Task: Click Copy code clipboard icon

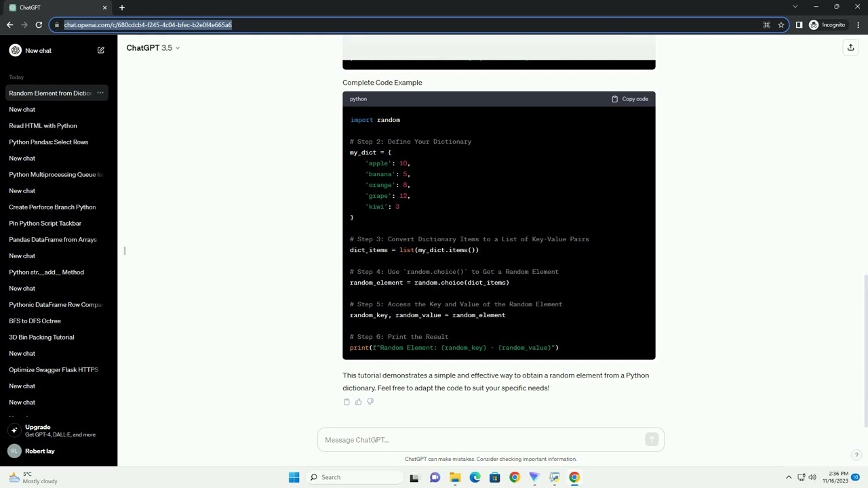Action: [x=614, y=99]
